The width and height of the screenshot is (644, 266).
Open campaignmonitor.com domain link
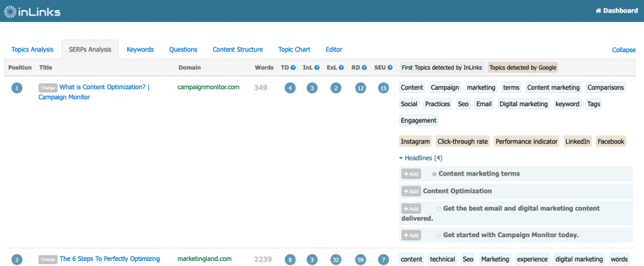click(x=208, y=87)
